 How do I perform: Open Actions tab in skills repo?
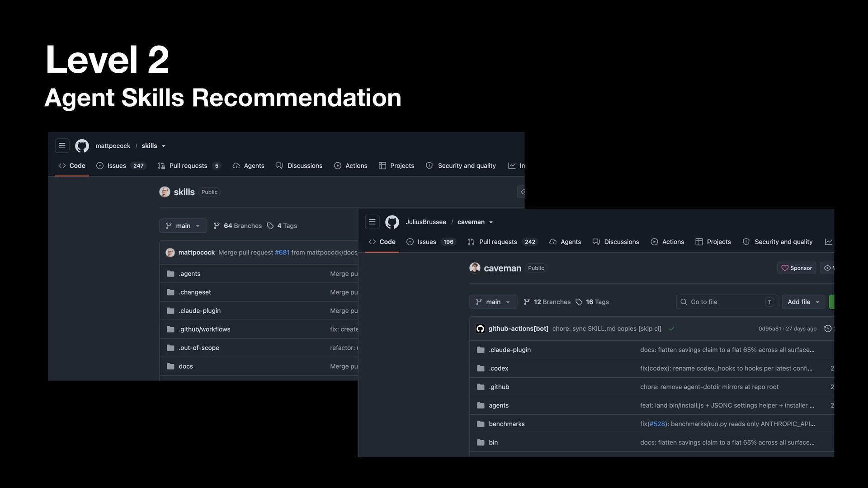pyautogui.click(x=350, y=166)
